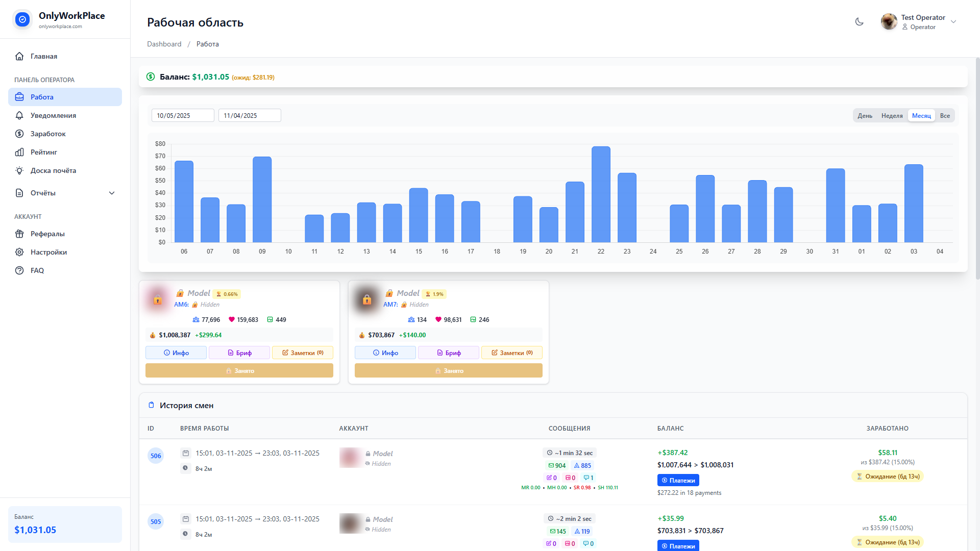Switch to the Все period tab
Screen dimensions: 980x551
(945, 115)
